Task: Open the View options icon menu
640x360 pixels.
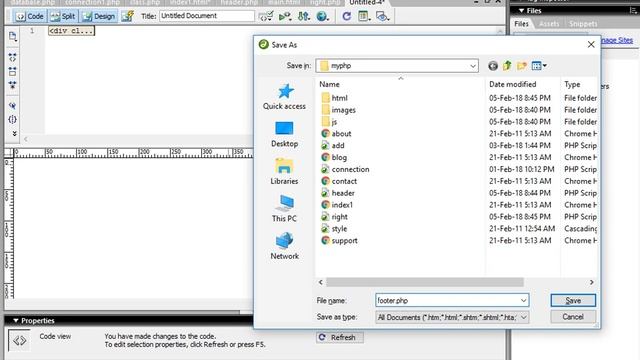Action: coord(363,16)
